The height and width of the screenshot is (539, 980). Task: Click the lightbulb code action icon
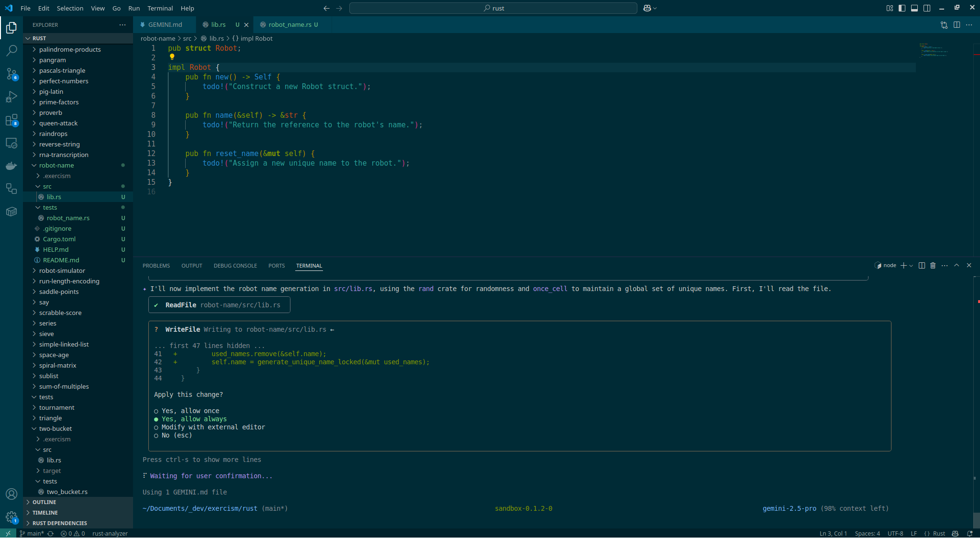172,57
